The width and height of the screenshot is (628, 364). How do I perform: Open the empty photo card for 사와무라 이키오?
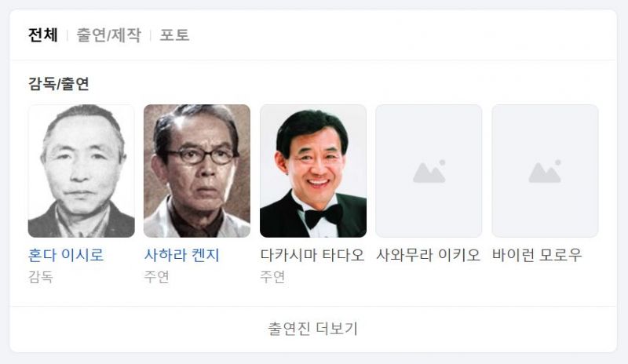[429, 171]
